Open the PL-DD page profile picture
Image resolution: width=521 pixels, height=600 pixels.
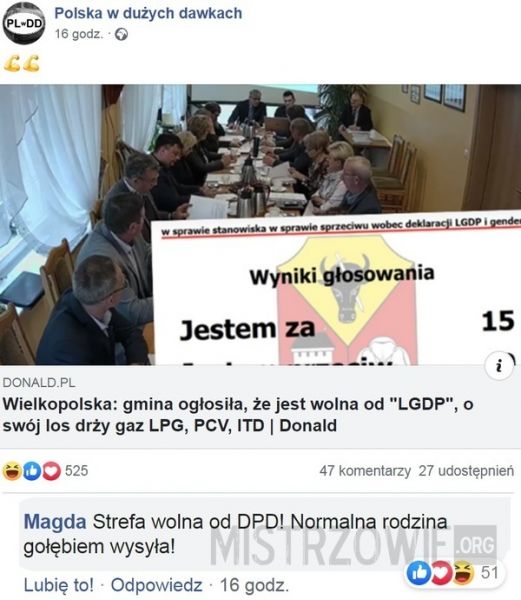coord(24,23)
